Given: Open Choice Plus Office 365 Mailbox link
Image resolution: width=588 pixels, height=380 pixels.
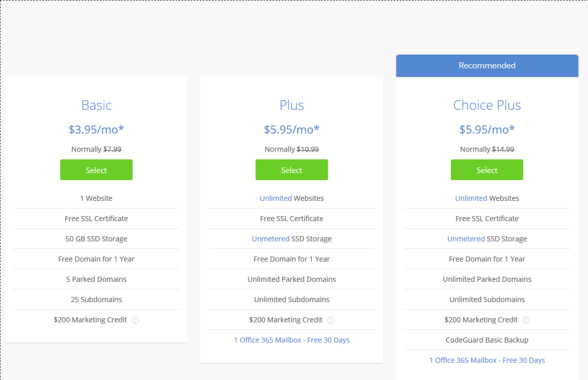Looking at the screenshot, I should pos(487,360).
